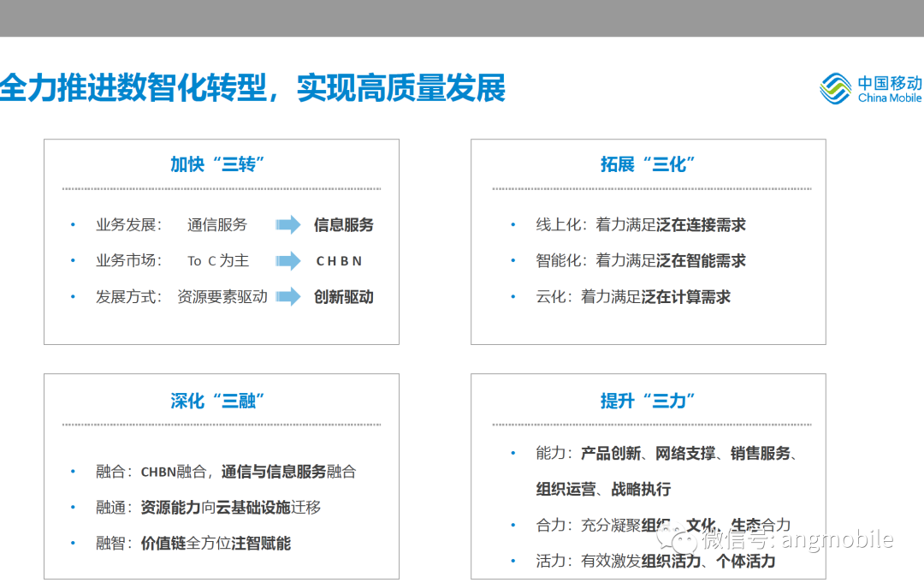Image resolution: width=924 pixels, height=583 pixels.
Task: Click the heading 加快"三转"
Action: tap(216, 164)
